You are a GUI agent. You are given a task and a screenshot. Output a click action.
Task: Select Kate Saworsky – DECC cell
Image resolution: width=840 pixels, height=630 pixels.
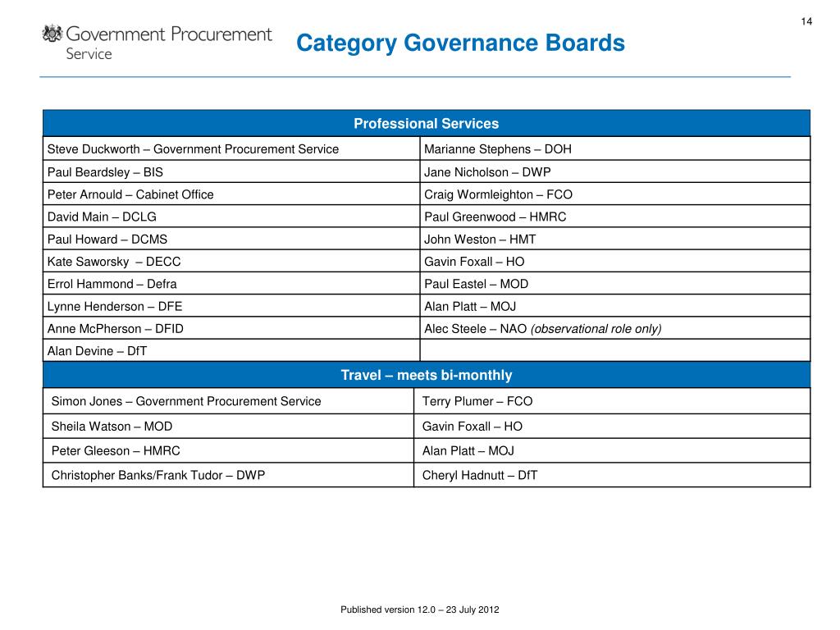231,262
